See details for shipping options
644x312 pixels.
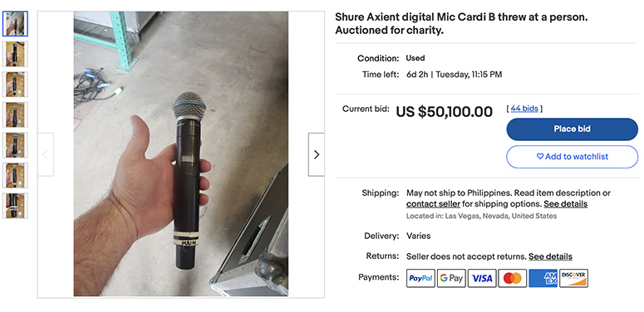tap(566, 204)
